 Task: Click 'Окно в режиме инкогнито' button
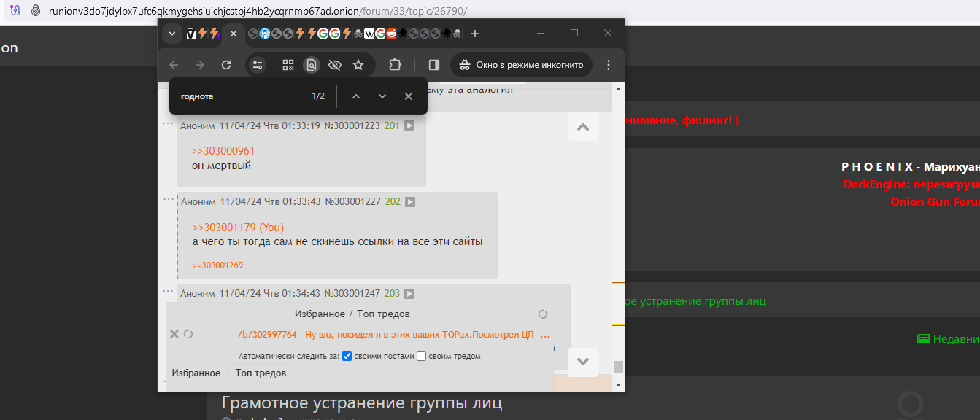coord(521,65)
